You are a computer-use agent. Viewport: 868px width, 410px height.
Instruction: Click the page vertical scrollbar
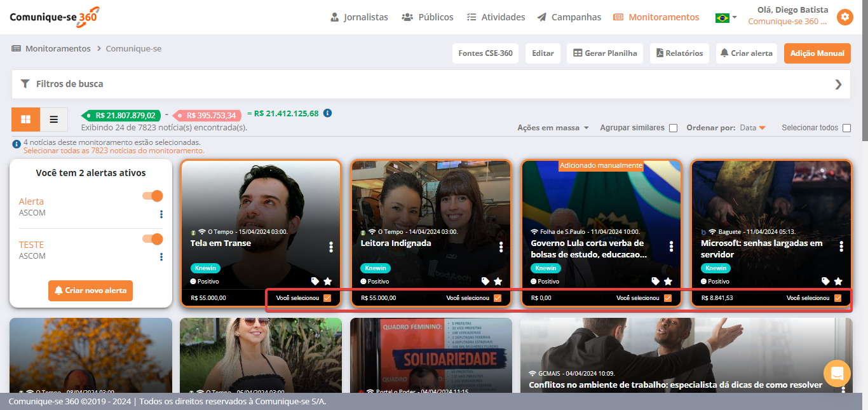click(x=865, y=70)
